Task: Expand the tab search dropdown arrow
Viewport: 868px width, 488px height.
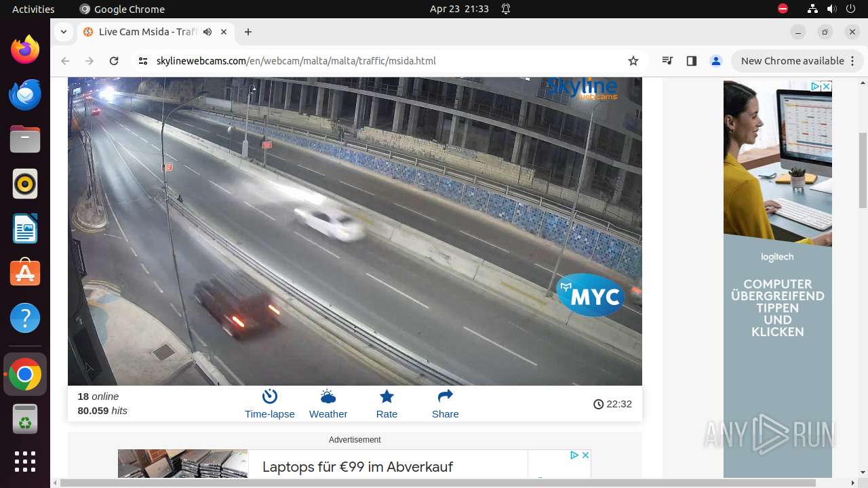Action: tap(63, 32)
